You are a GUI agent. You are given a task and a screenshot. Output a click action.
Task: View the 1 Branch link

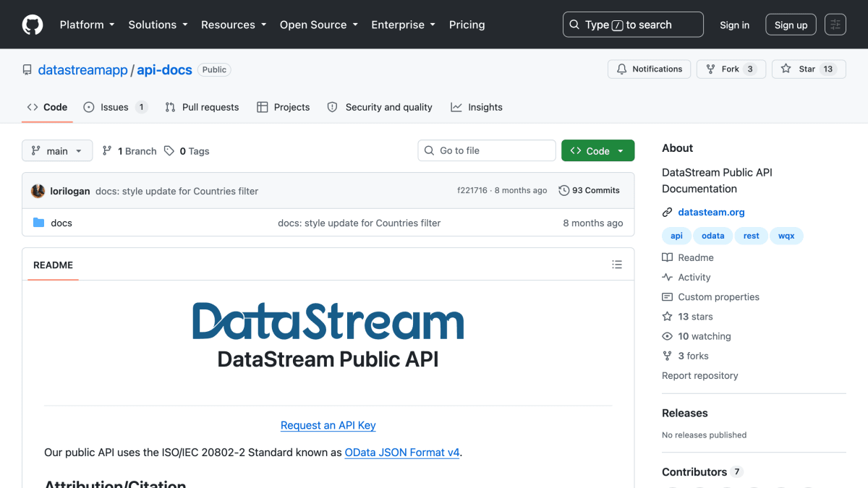point(129,151)
